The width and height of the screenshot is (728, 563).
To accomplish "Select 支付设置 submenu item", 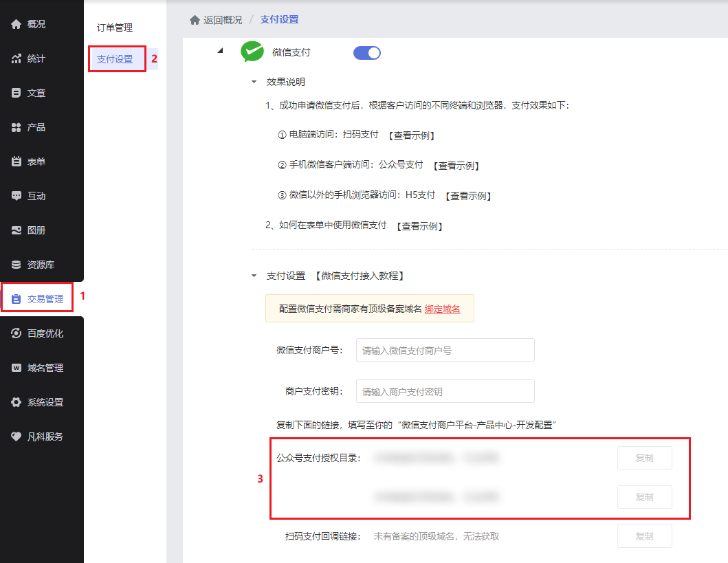I will [115, 59].
